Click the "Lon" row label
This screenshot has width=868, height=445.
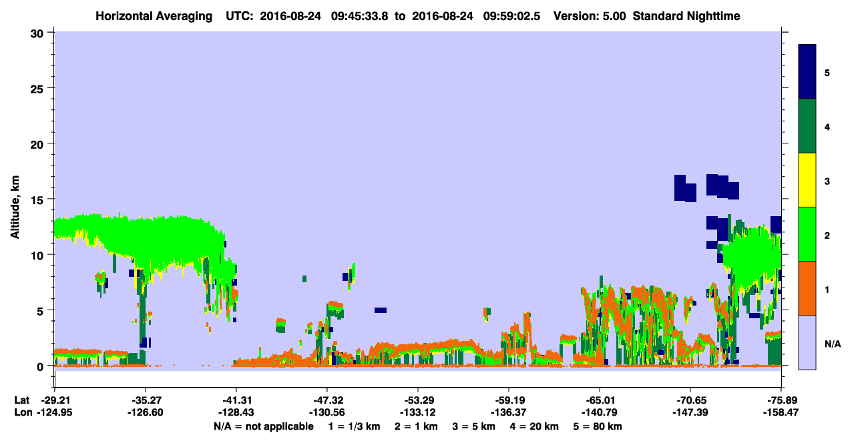23,413
